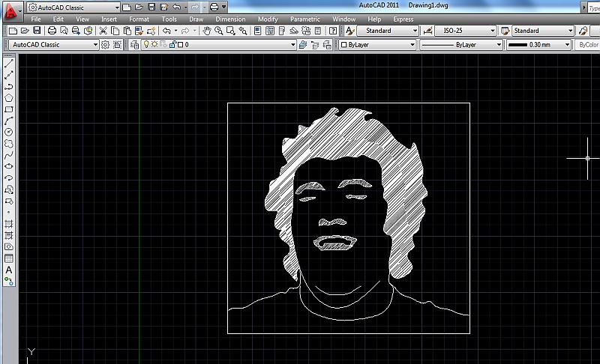Image resolution: width=600 pixels, height=364 pixels.
Task: Toggle the layer freeze sun icon
Action: pyautogui.click(x=154, y=45)
